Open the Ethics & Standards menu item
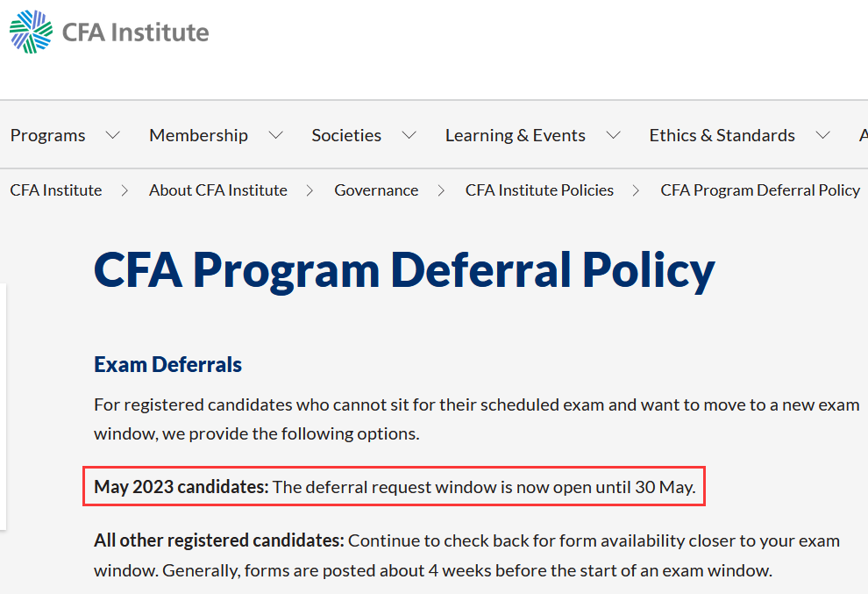This screenshot has width=868, height=594. pyautogui.click(x=722, y=135)
